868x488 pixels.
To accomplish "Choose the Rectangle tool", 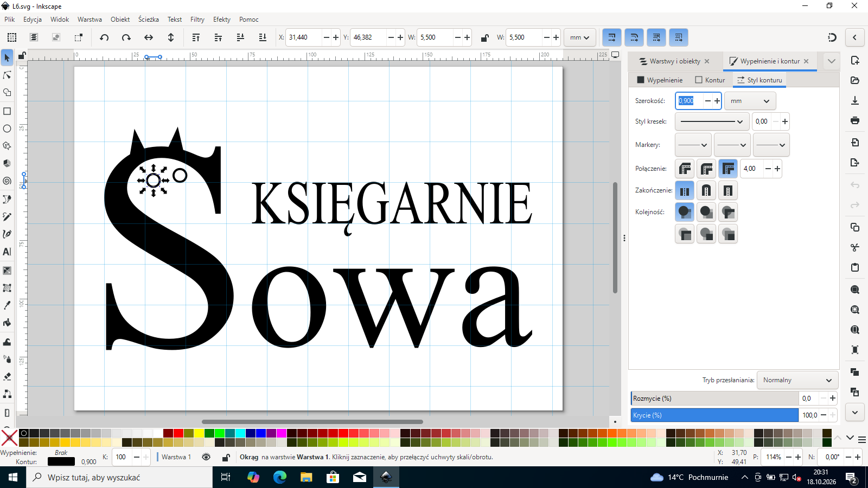I will (7, 111).
